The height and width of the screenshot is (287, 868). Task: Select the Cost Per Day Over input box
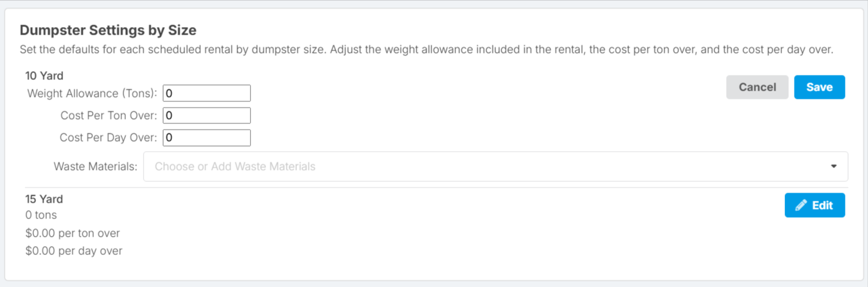(207, 138)
